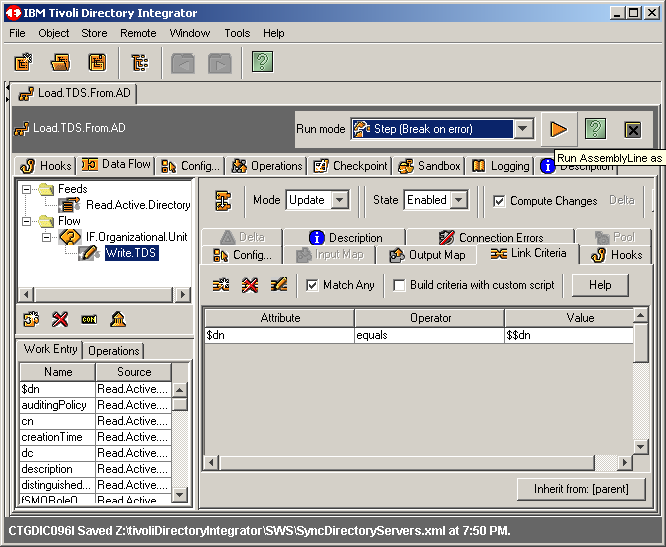666x547 pixels.
Task: Click the delete link criteria icon with red X
Action: (250, 285)
